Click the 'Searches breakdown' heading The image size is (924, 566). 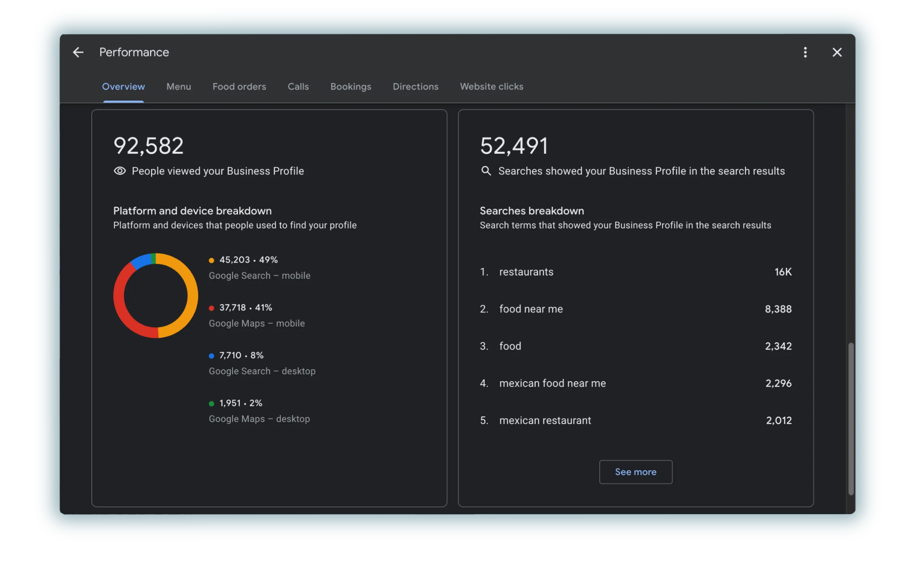tap(531, 211)
